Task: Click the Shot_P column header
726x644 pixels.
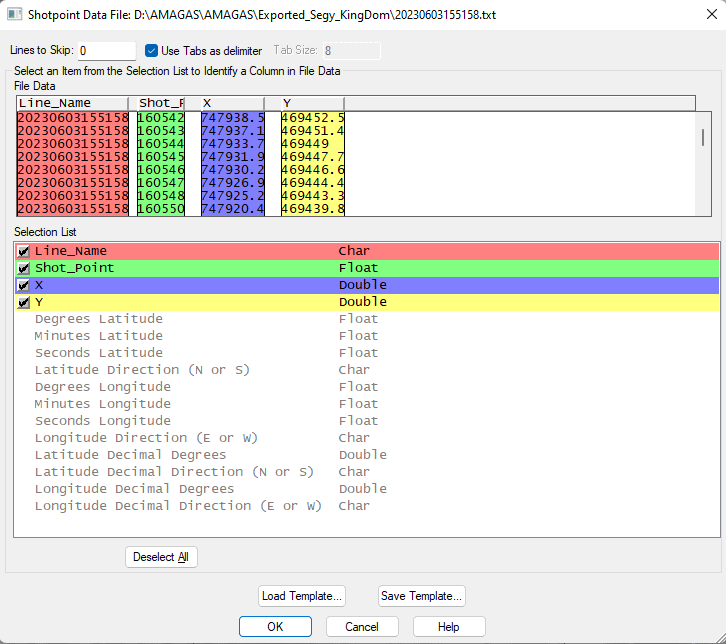Action: coord(161,103)
